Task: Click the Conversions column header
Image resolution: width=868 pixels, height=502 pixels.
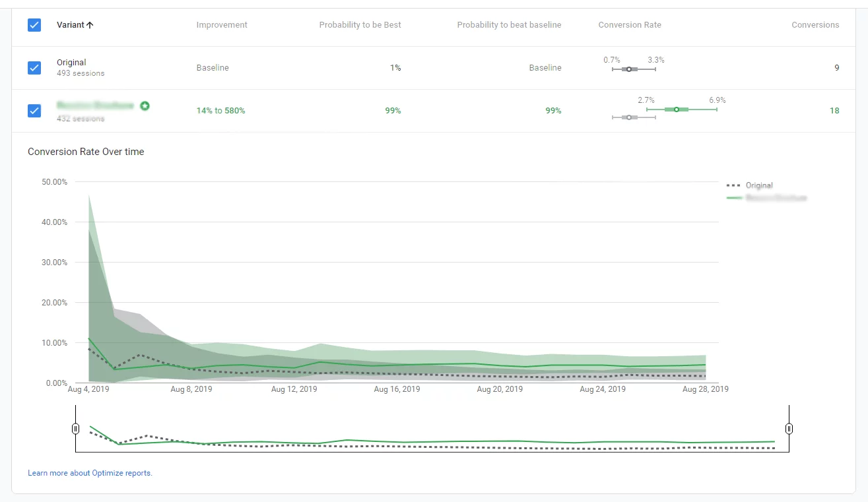Action: (x=815, y=25)
